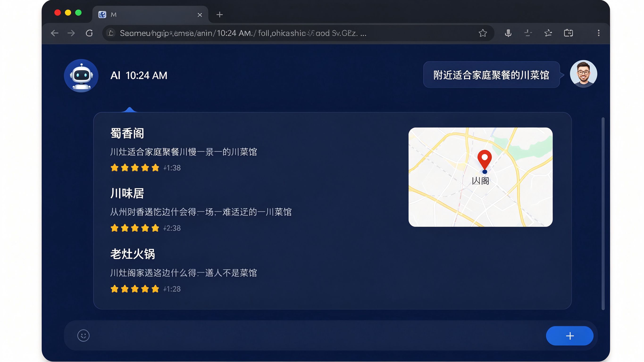Select the browser tab titled M
This screenshot has height=362, width=644.
click(x=150, y=14)
